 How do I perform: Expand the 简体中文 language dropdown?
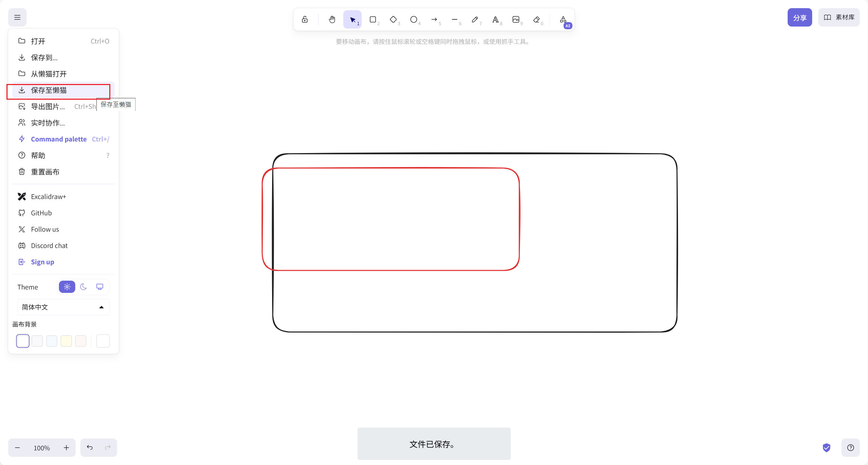coord(63,307)
